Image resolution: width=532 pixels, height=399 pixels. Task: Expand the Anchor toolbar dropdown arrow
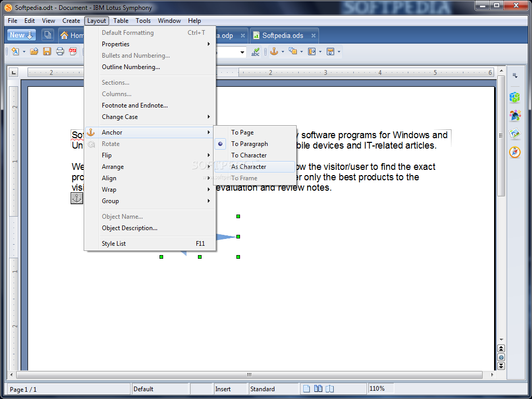(283, 52)
